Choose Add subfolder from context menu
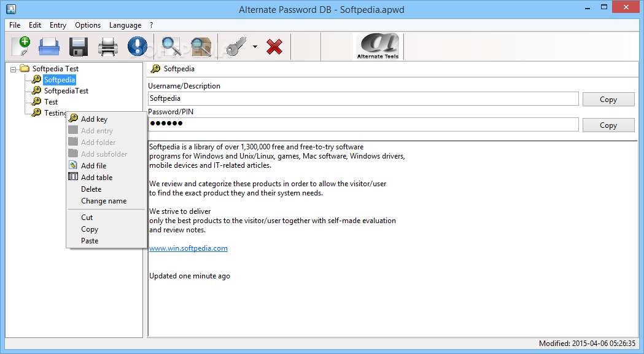 click(x=107, y=154)
